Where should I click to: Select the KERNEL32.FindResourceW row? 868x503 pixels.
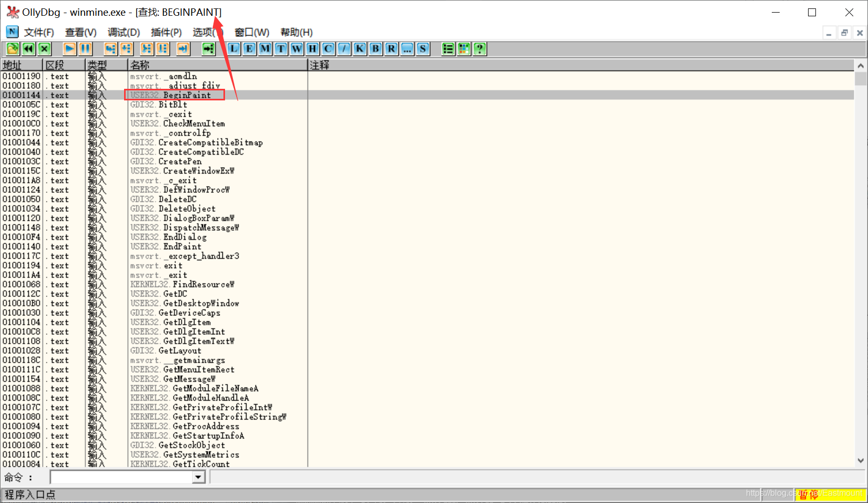point(427,284)
